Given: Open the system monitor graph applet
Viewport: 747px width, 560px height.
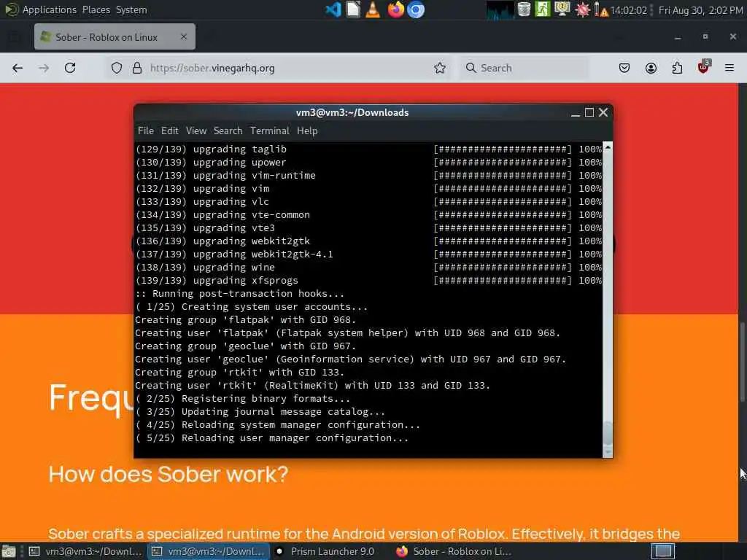Looking at the screenshot, I should (x=500, y=9).
